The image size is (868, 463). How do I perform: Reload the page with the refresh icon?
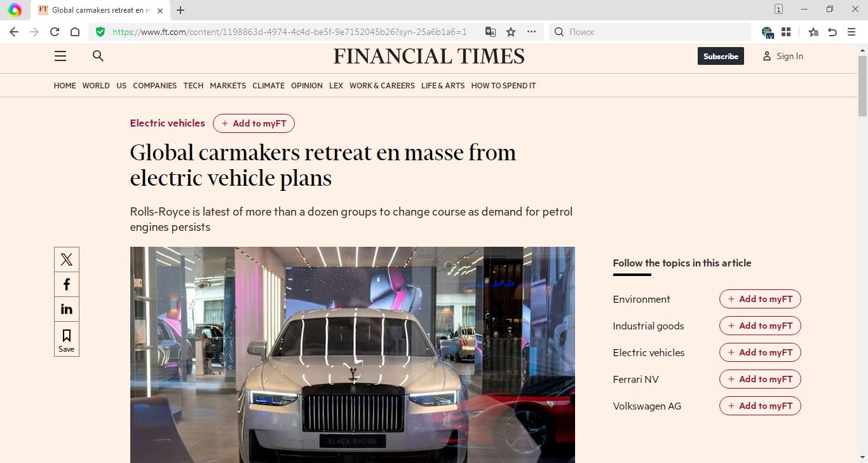coord(55,32)
